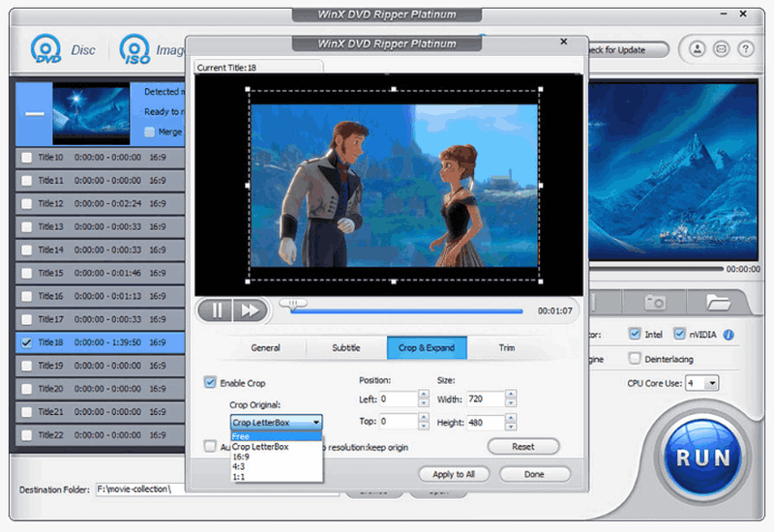Increase the crop Width value
Screen dimensions: 774x532
point(512,394)
